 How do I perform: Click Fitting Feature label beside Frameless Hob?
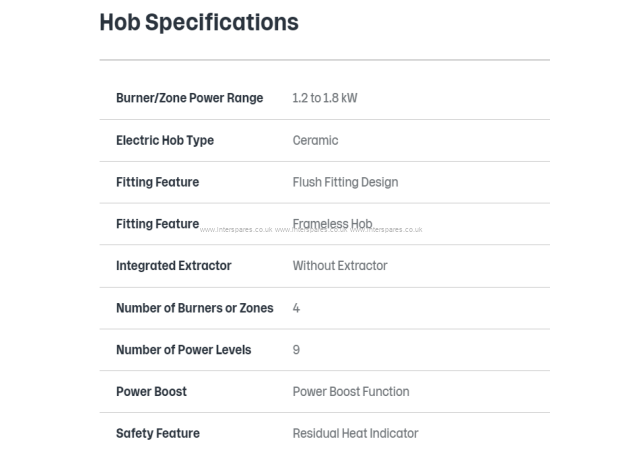tap(157, 224)
